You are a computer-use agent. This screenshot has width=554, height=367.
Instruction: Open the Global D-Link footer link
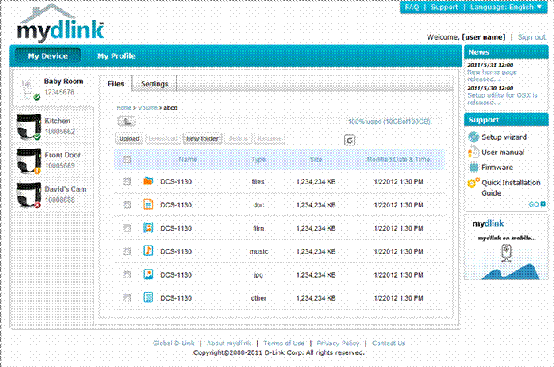pyautogui.click(x=173, y=343)
